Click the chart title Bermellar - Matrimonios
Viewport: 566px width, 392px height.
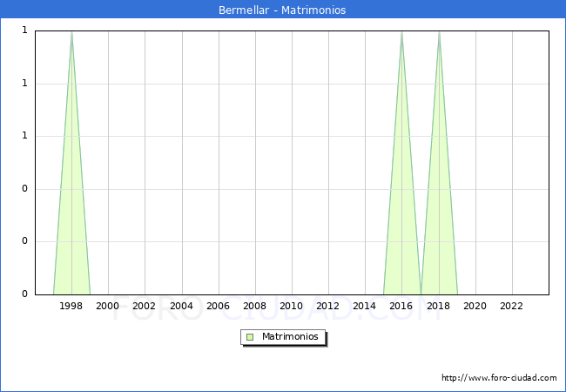tap(282, 10)
